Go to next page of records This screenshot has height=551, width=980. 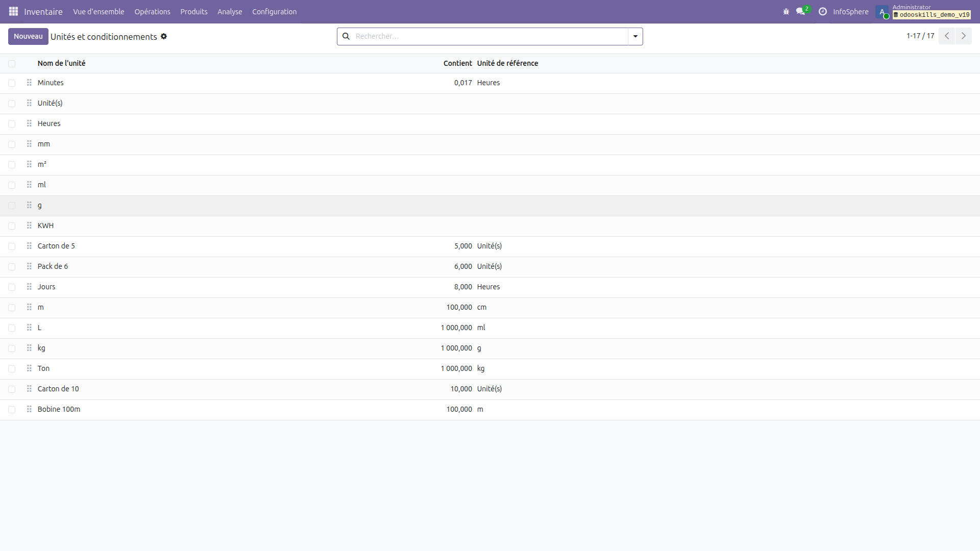click(964, 36)
